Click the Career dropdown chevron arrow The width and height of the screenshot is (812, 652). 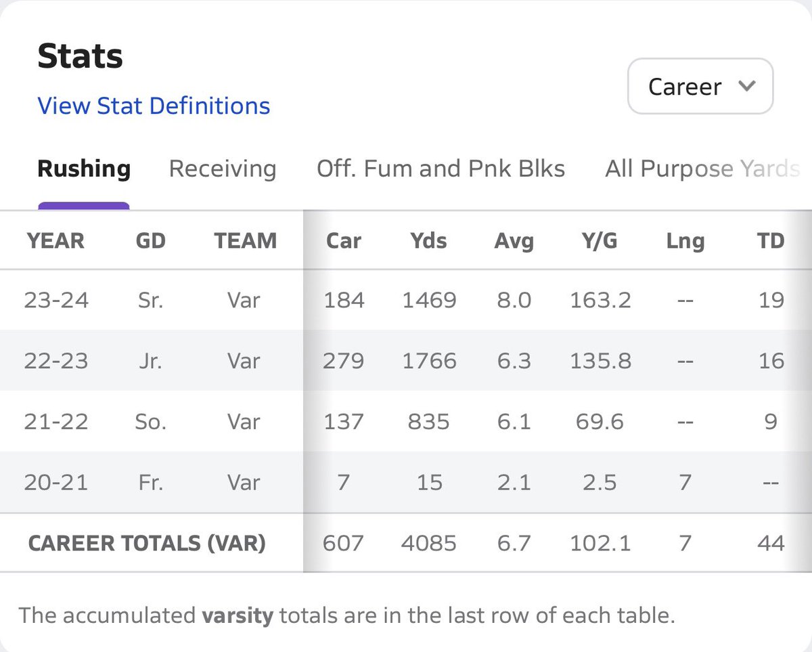[x=746, y=86]
